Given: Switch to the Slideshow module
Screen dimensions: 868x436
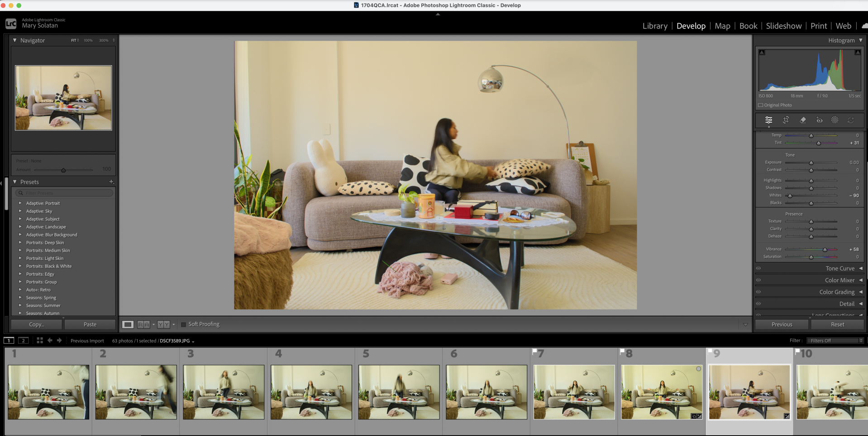Looking at the screenshot, I should (784, 26).
